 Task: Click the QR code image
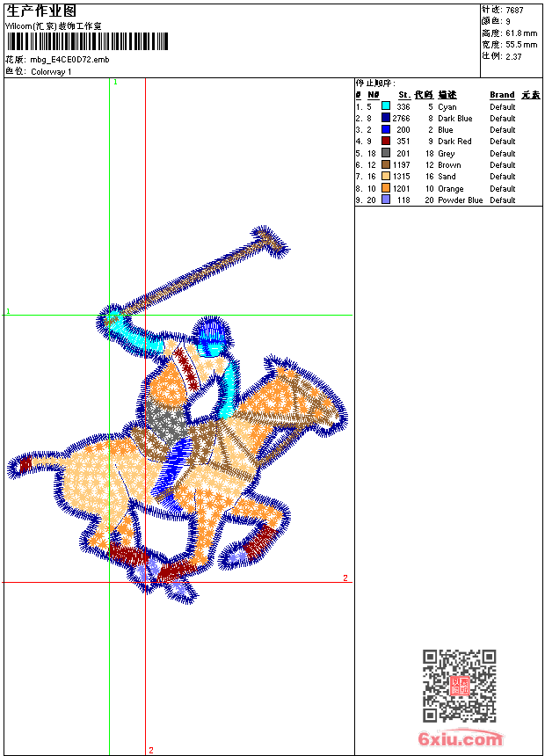click(459, 686)
